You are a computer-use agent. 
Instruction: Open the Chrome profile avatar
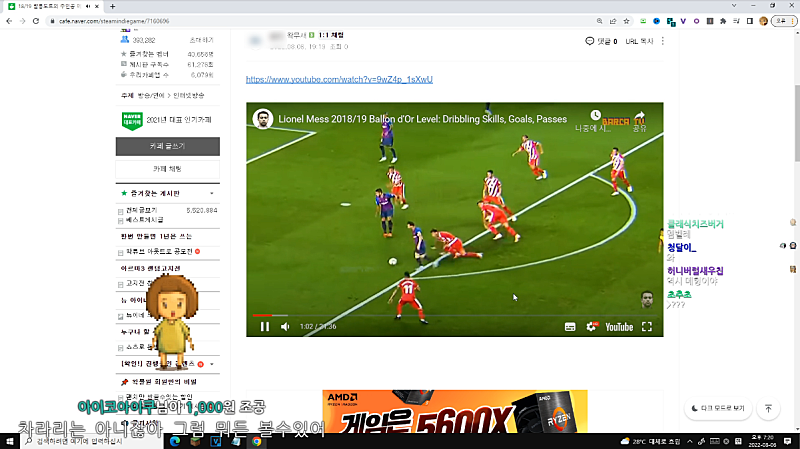point(763,21)
